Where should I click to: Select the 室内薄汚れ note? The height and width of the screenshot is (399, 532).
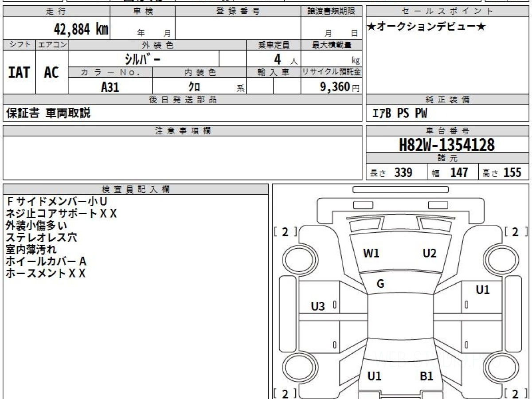(31, 250)
